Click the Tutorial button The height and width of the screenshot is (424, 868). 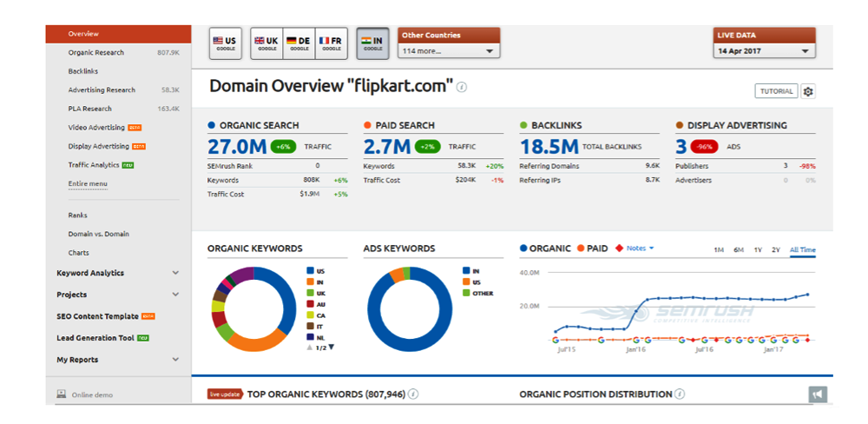click(x=776, y=91)
